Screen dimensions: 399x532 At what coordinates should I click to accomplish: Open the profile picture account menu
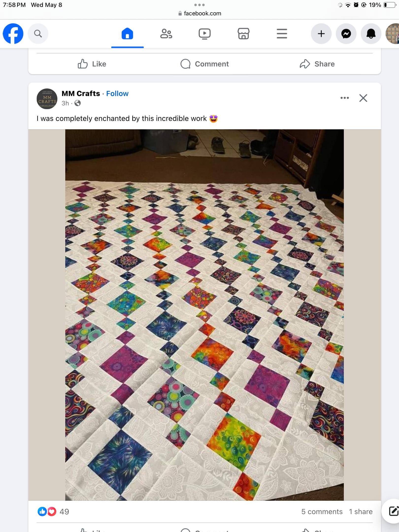(393, 34)
